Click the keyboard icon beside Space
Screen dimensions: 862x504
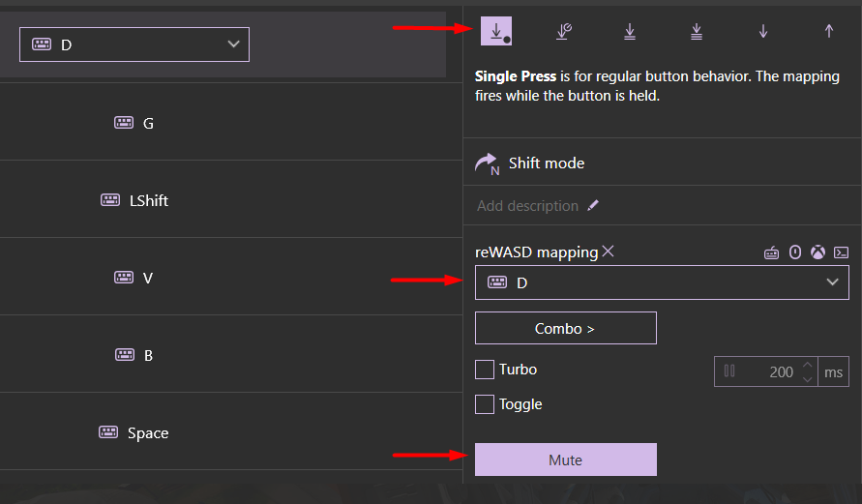(x=108, y=432)
